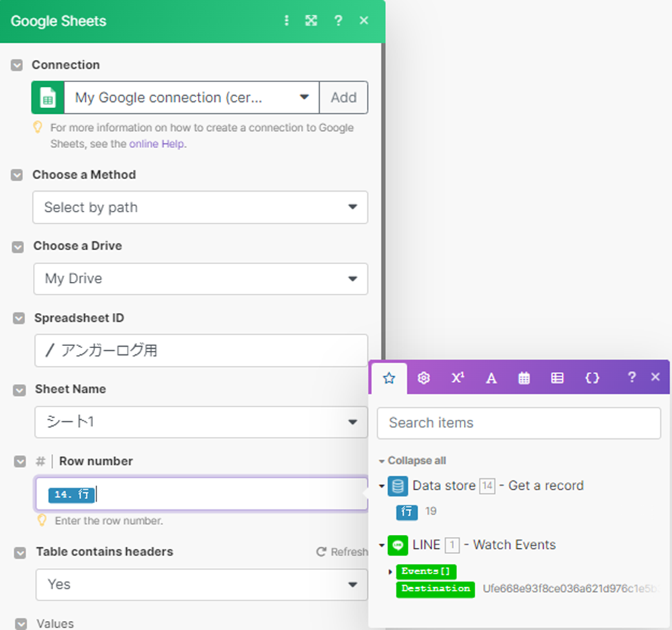Open the My Drive dropdown

click(x=201, y=279)
